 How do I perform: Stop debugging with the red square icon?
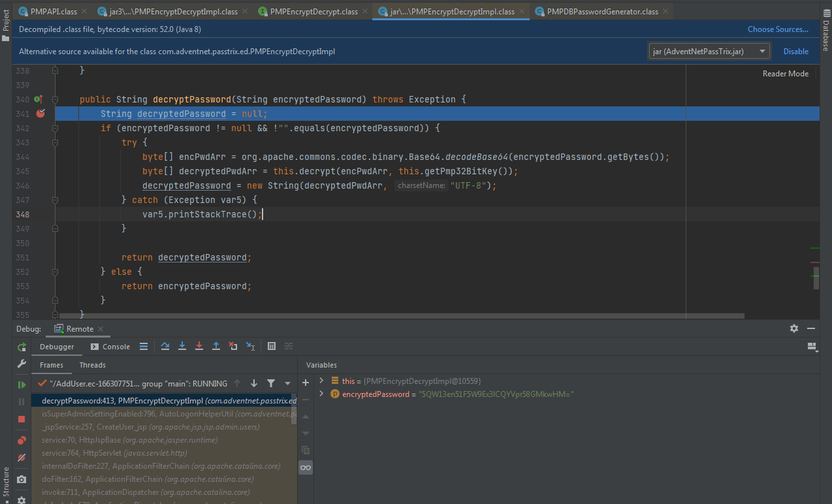tap(22, 419)
